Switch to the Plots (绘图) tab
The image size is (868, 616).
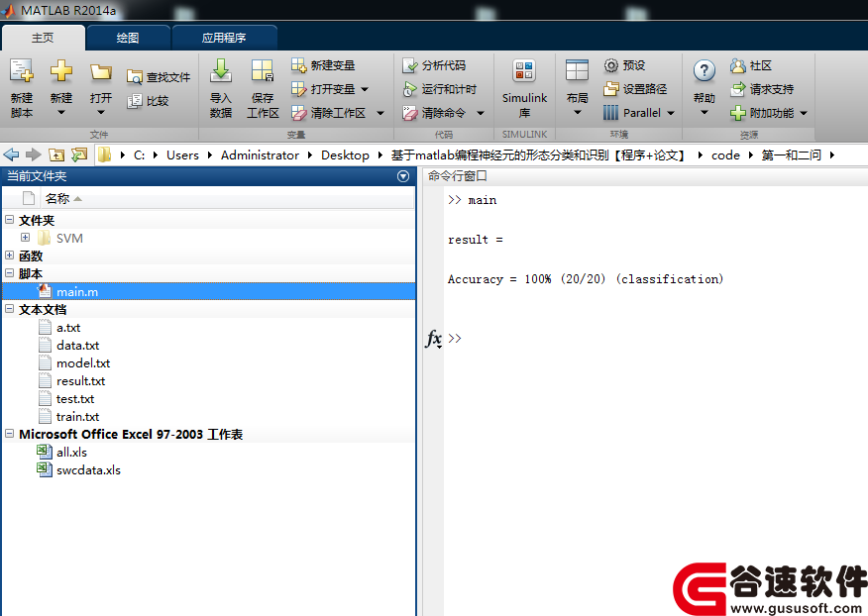128,38
